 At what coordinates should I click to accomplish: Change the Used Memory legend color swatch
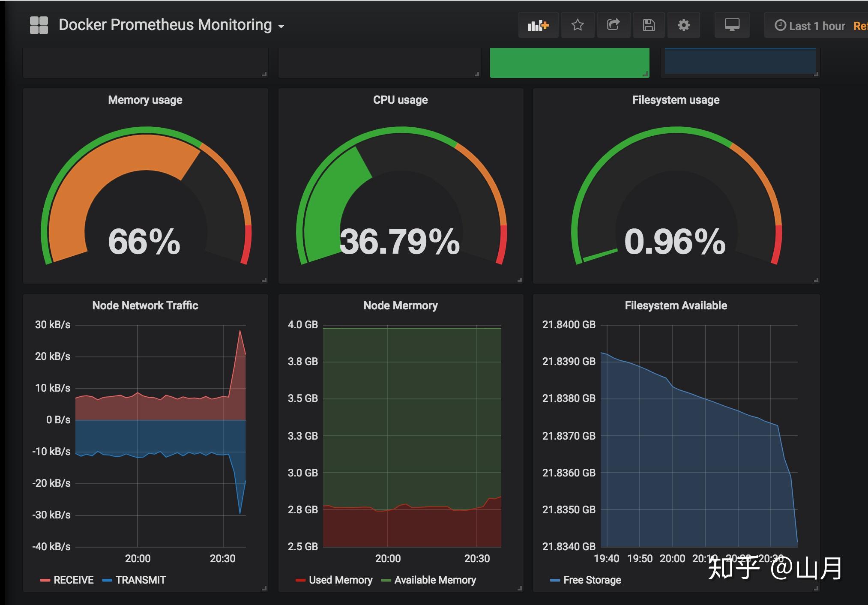(x=300, y=581)
